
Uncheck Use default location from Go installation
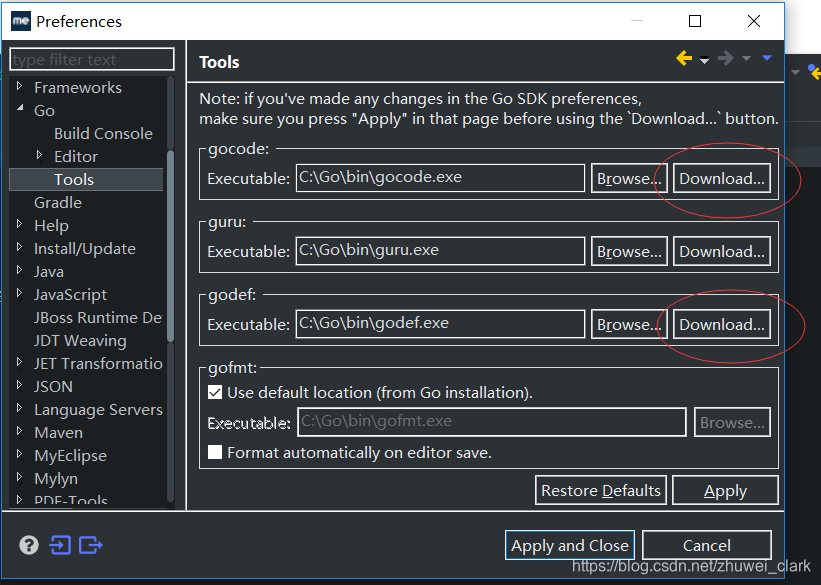(x=214, y=393)
